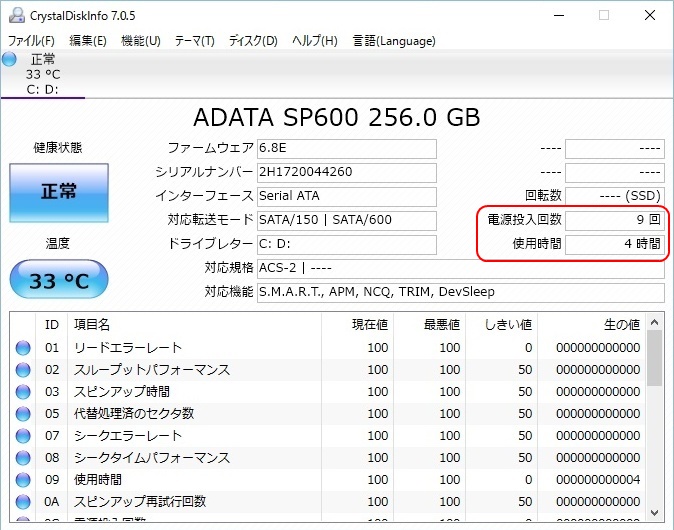
Task: Click status orb for スループットパフォーマンス row
Action: pyautogui.click(x=23, y=370)
